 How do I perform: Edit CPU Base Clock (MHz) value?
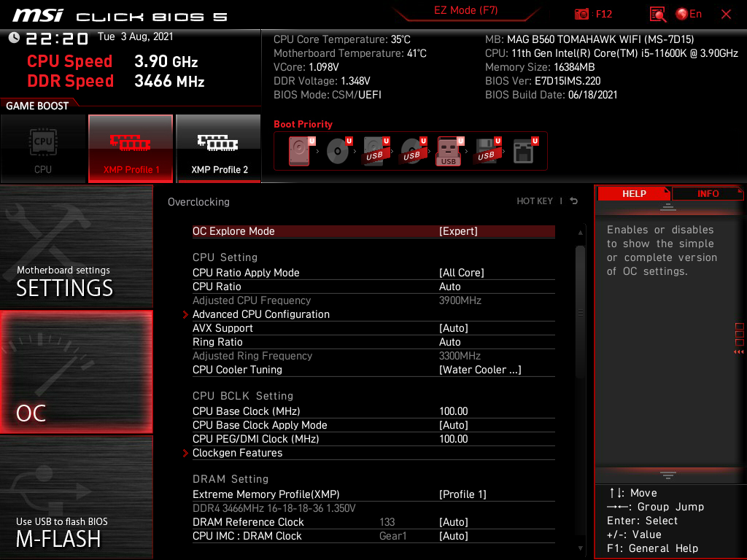tap(373, 411)
